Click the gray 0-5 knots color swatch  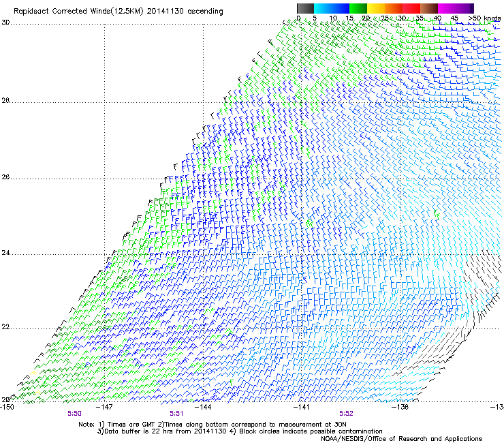point(305,8)
